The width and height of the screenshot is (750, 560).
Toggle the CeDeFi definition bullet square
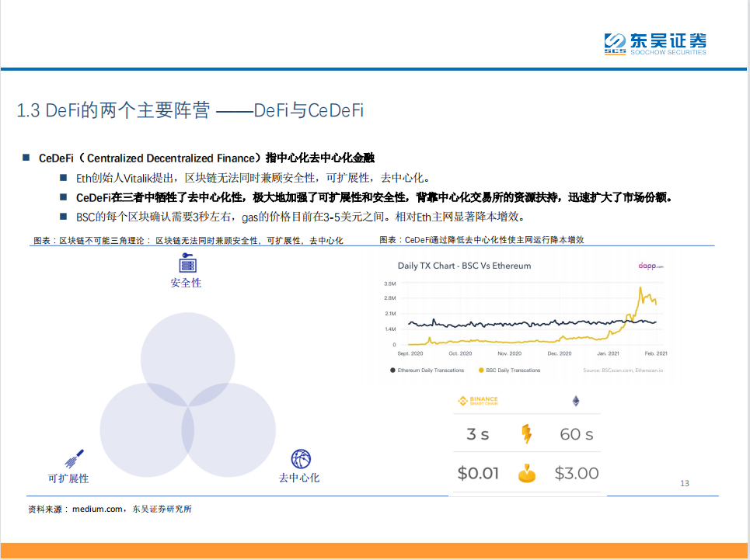point(27,158)
